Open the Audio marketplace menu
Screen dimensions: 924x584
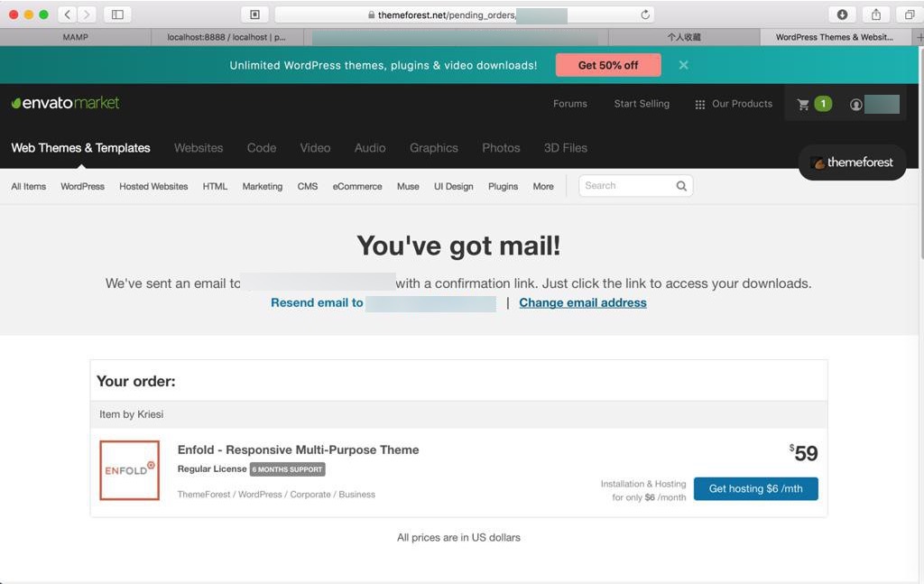(x=370, y=148)
